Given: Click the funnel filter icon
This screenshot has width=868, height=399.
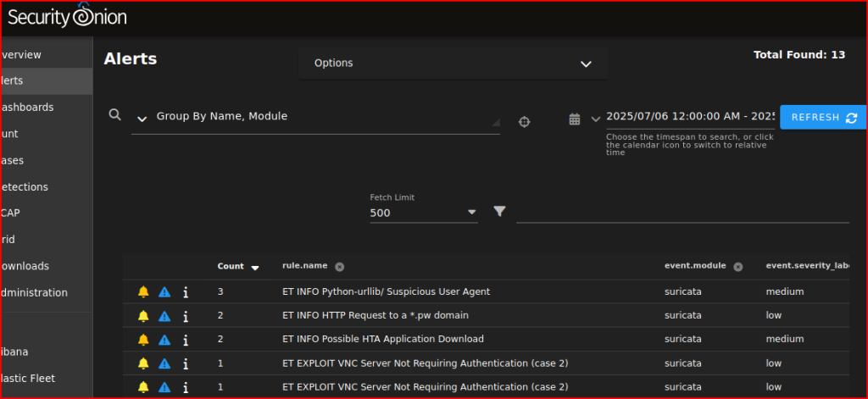Looking at the screenshot, I should click(499, 211).
